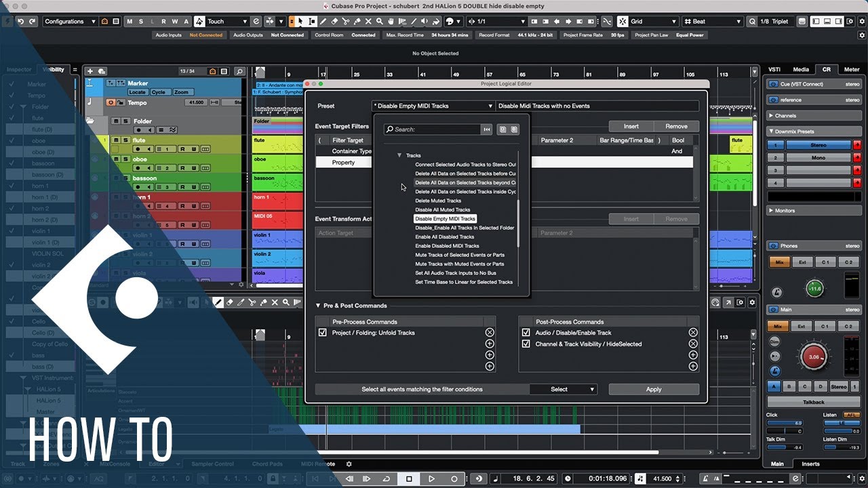Click expand tree icon in preset browser

(x=502, y=129)
